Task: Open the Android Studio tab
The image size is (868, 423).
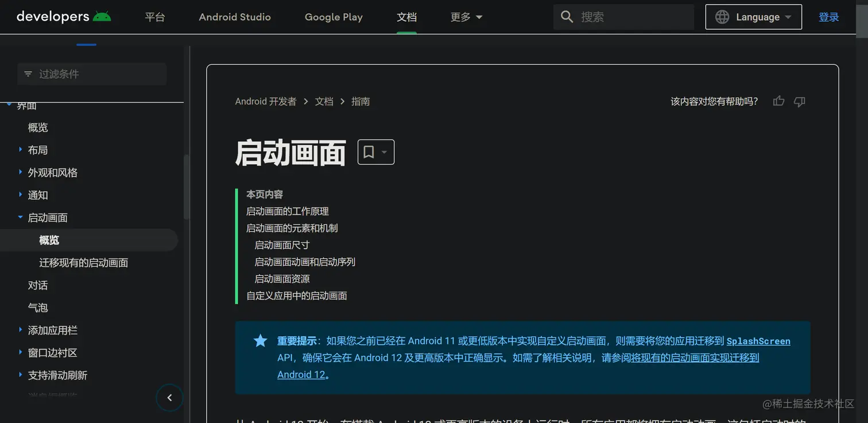Action: coord(235,17)
